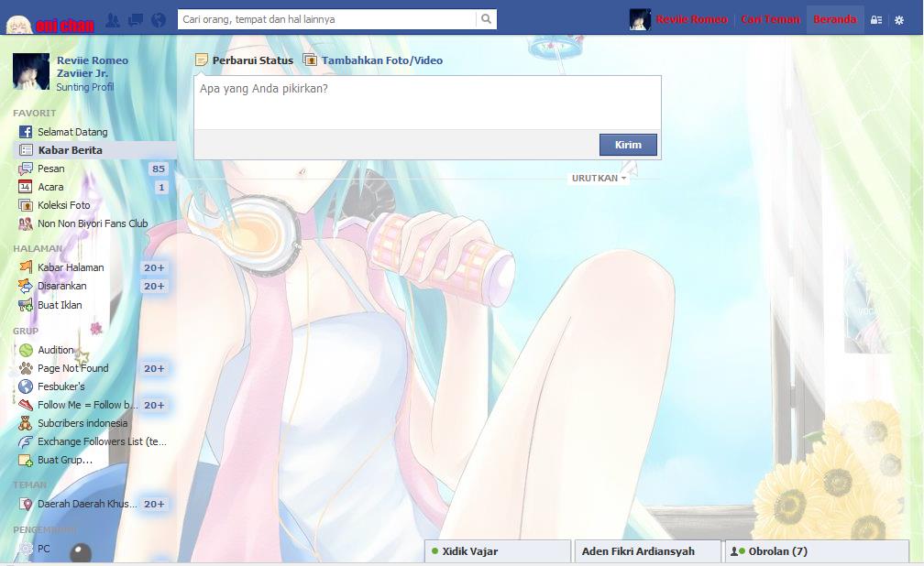Click the Acara calendar icon

pyautogui.click(x=26, y=187)
